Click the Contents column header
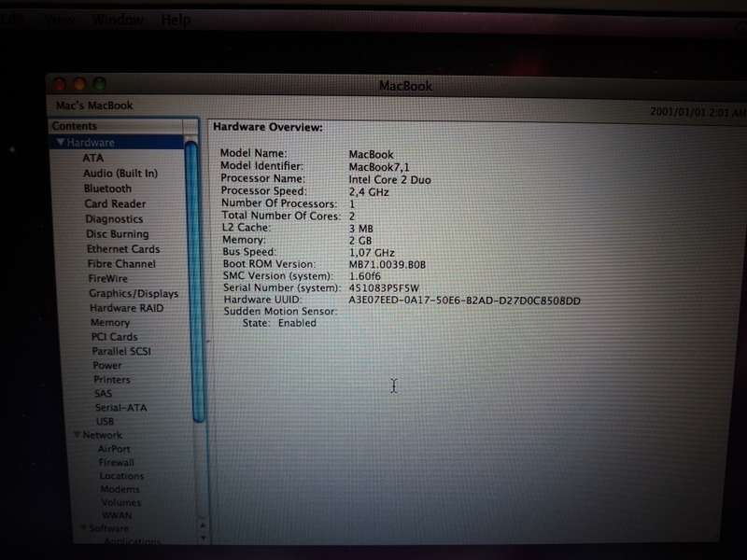This screenshot has width=747, height=560. (116, 126)
